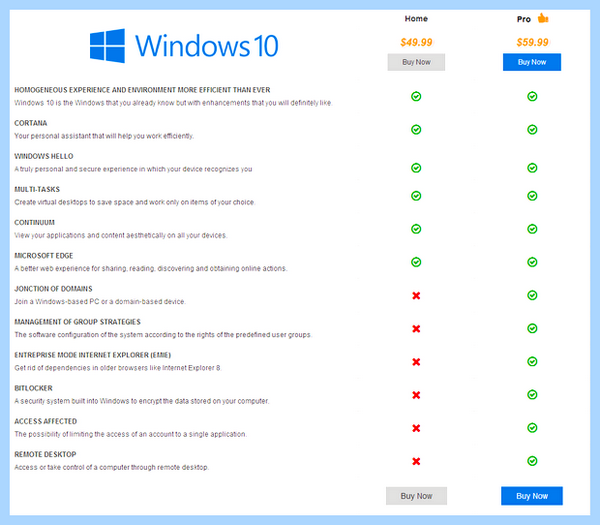
Task: Click the Home check mark for Microsoft Edge
Action: [416, 262]
